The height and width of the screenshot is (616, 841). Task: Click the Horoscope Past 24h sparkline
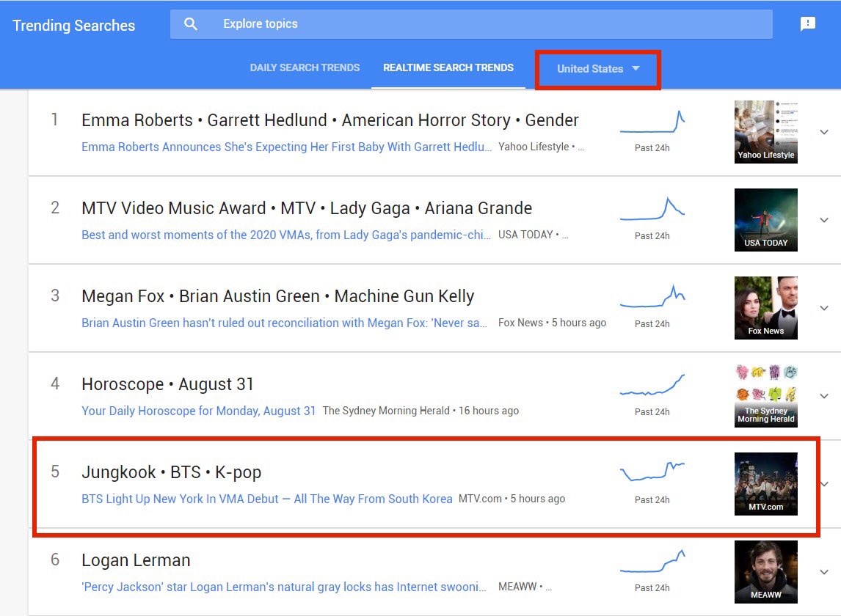coord(652,385)
